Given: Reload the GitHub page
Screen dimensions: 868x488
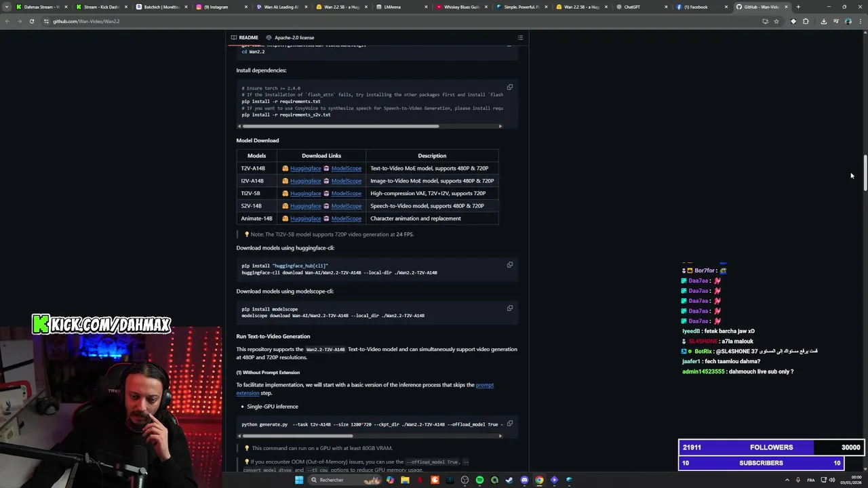Looking at the screenshot, I should 31,21.
